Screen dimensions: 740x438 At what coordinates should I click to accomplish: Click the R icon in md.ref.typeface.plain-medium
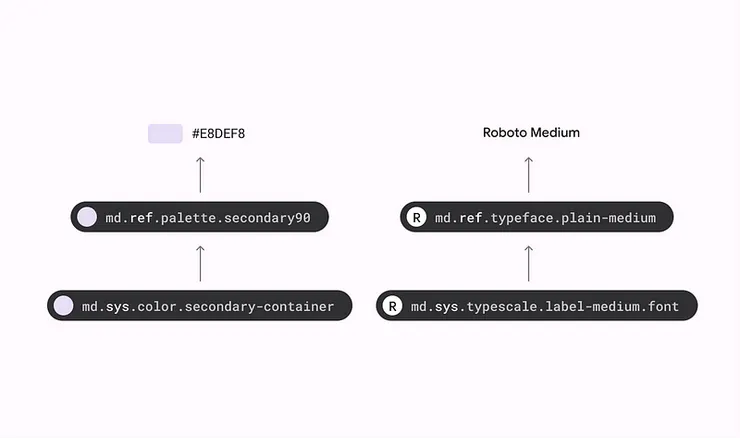(x=417, y=217)
